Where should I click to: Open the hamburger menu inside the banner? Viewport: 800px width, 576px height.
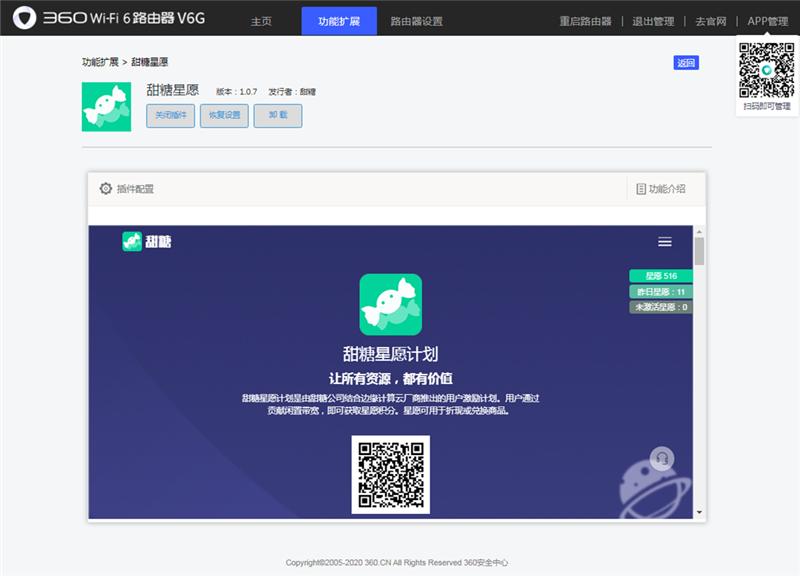click(x=662, y=241)
